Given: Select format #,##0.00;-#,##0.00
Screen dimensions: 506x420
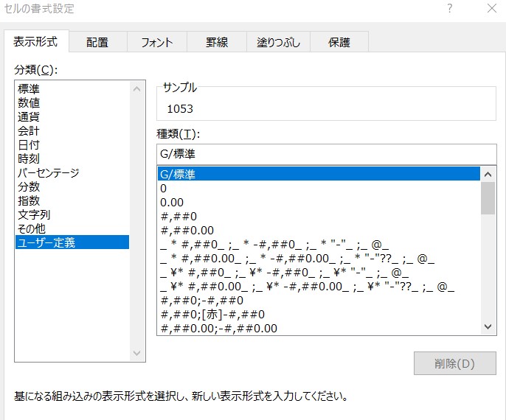Looking at the screenshot, I should click(319, 328).
